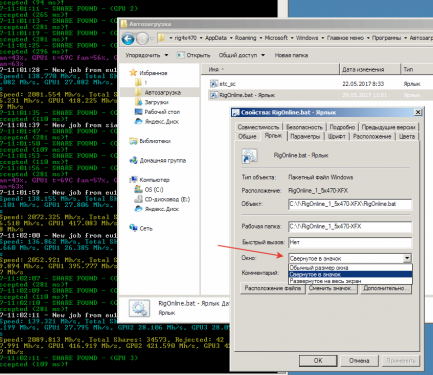Expand rig4x470 breadcrumb arrow
The height and width of the screenshot is (375, 433).
click(201, 38)
